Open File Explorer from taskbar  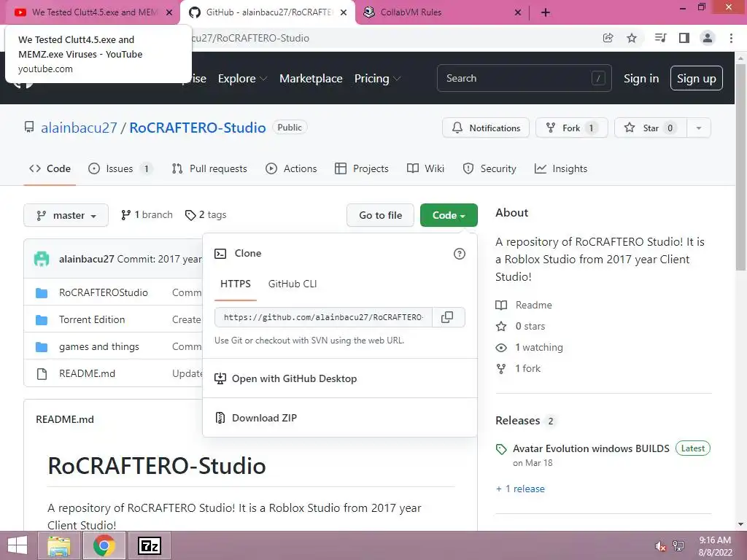[59, 545]
